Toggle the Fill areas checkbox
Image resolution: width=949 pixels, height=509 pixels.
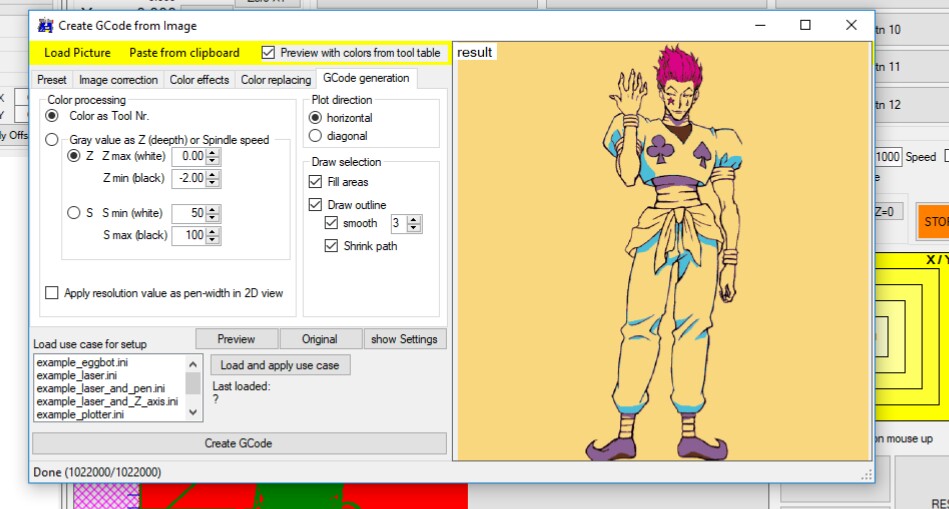click(315, 182)
